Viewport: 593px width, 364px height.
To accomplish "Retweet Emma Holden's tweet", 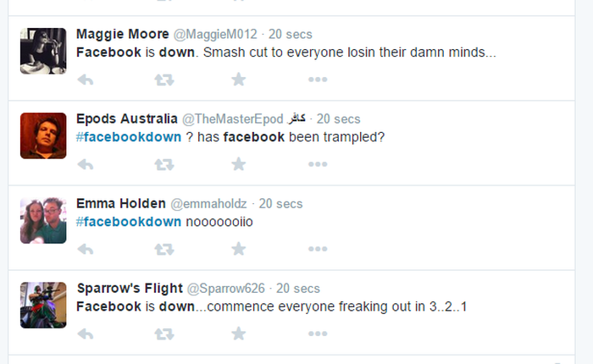I will click(x=164, y=249).
